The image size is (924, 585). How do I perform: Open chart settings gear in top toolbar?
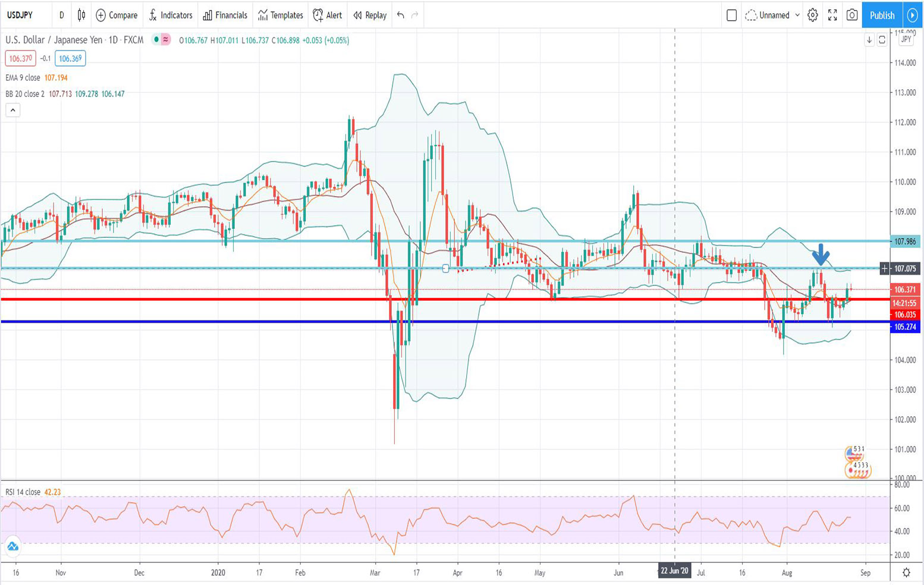click(812, 15)
